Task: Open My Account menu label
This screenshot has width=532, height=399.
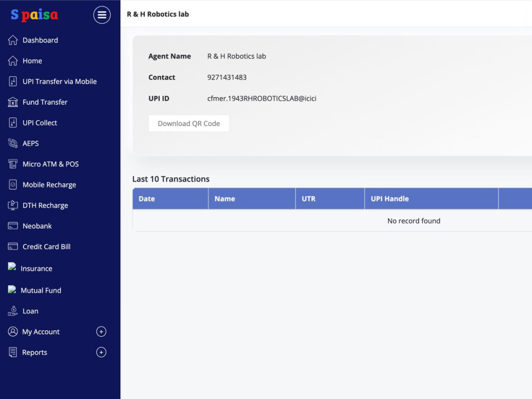Action: tap(41, 332)
